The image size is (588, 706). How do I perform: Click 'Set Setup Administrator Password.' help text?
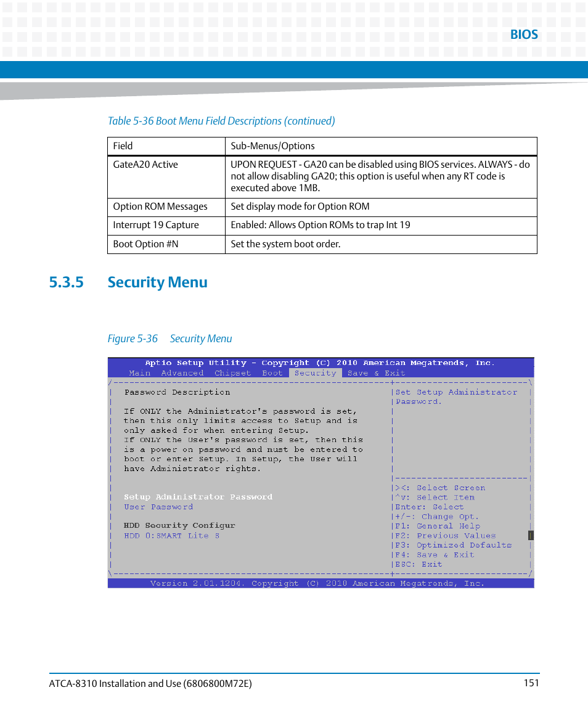(x=457, y=396)
